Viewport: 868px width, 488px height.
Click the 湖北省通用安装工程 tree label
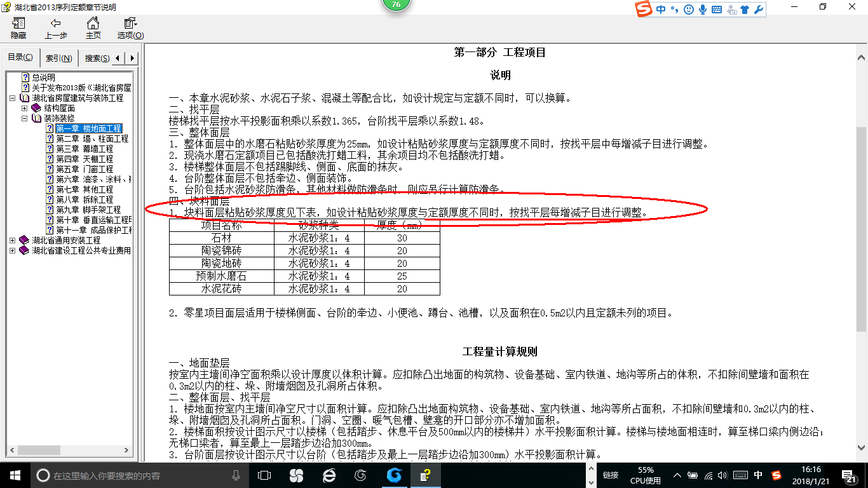(66, 240)
